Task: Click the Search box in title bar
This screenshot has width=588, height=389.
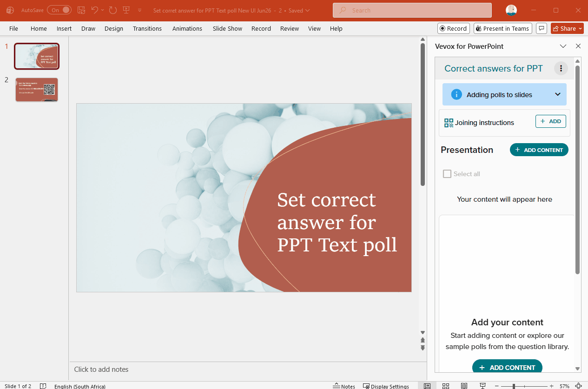Action: (412, 10)
